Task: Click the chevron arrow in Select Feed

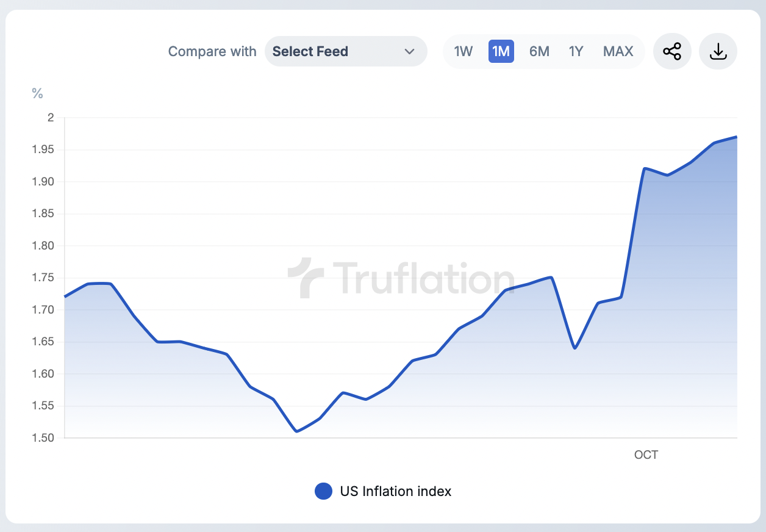Action: coord(410,52)
